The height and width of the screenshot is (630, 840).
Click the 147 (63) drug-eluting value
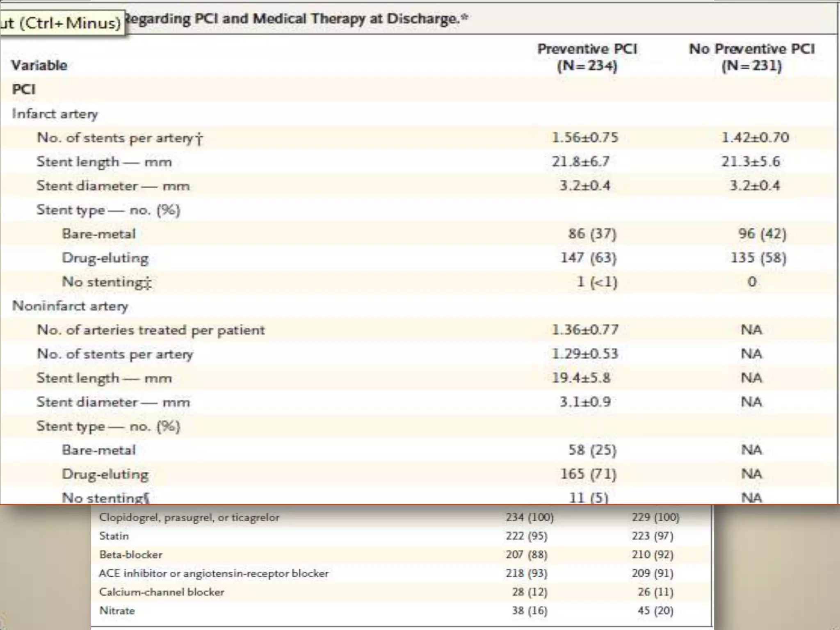point(588,258)
